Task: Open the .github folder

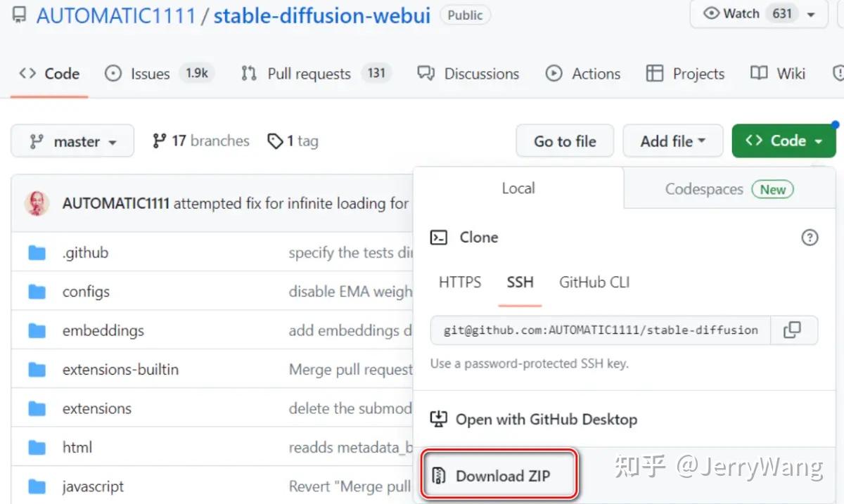Action: [85, 252]
